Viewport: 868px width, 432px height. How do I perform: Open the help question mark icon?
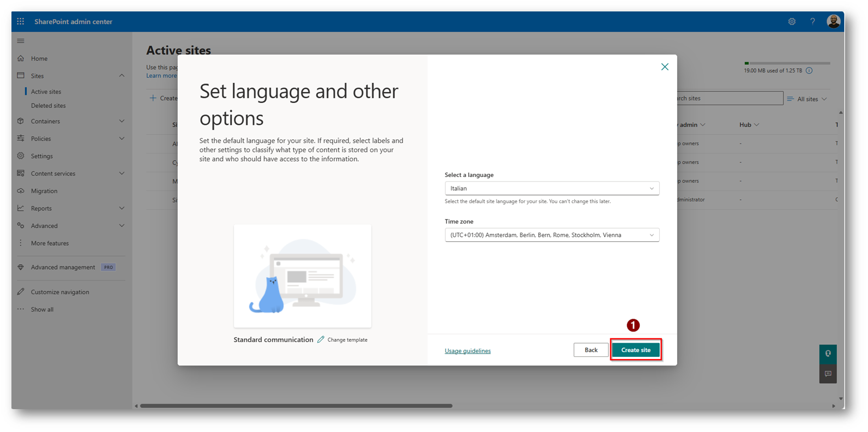[812, 21]
